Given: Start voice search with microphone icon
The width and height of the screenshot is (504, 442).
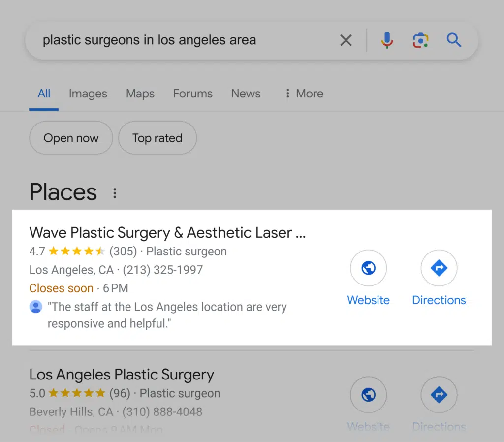Looking at the screenshot, I should click(387, 40).
